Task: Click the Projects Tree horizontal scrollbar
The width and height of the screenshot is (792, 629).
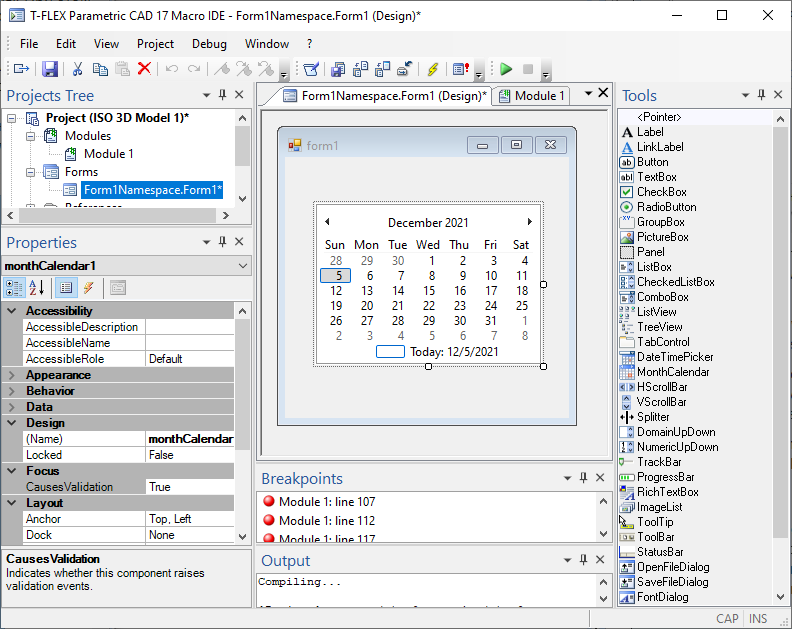Action: 118,216
